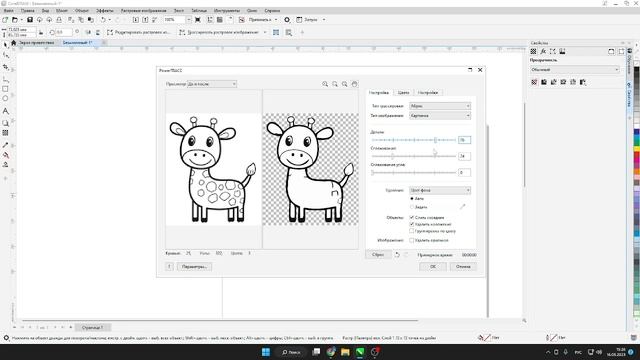
Task: Switch to the third PowerTRACE tab
Action: coord(428,93)
